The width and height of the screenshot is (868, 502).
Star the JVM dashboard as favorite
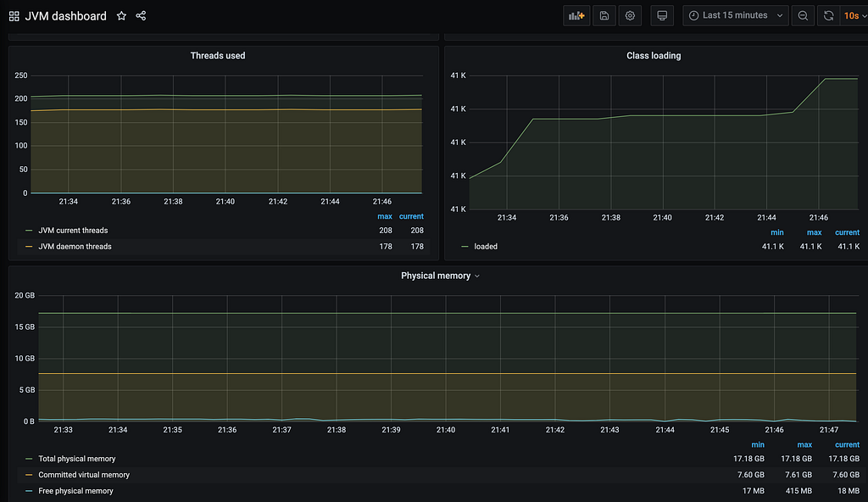click(121, 16)
